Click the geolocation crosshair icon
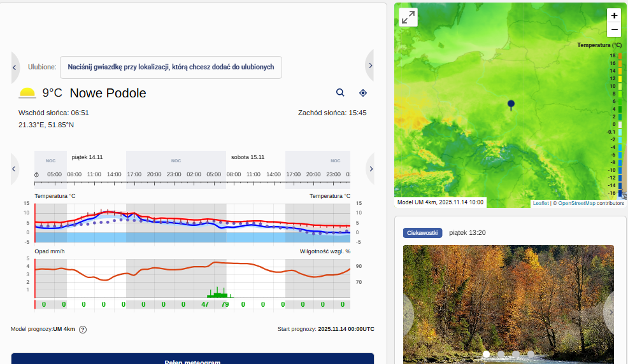 tap(363, 93)
